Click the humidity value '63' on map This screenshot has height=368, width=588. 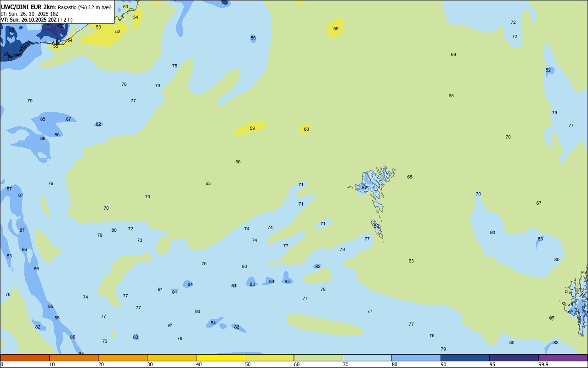(x=411, y=261)
